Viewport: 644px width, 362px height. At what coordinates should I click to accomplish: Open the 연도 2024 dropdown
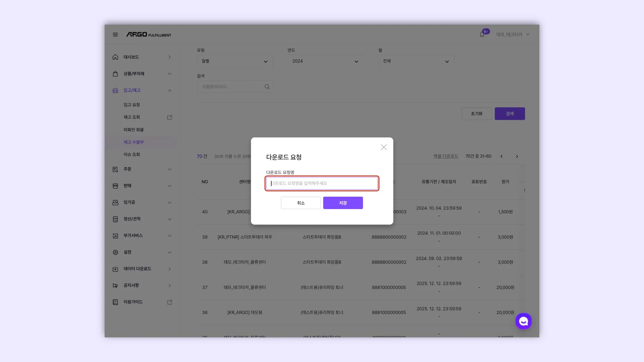[x=325, y=61]
